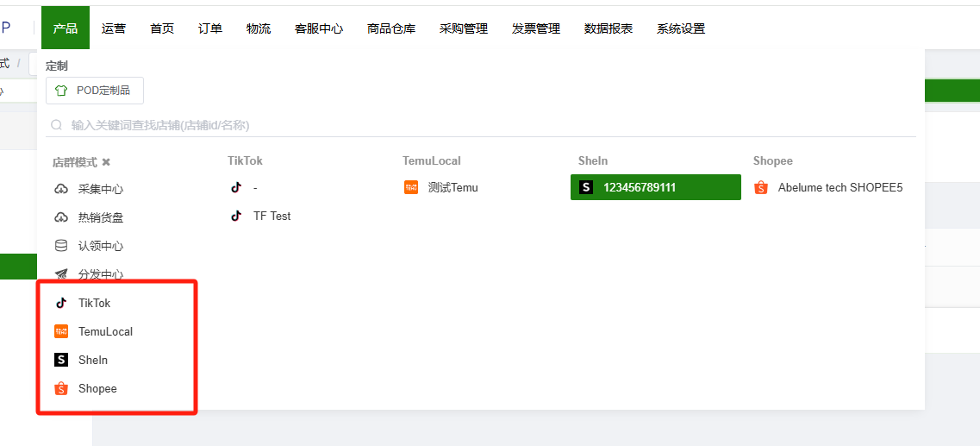Screen dimensions: 980x446
Task: Click the green T-shirt icon
Action: [x=61, y=91]
